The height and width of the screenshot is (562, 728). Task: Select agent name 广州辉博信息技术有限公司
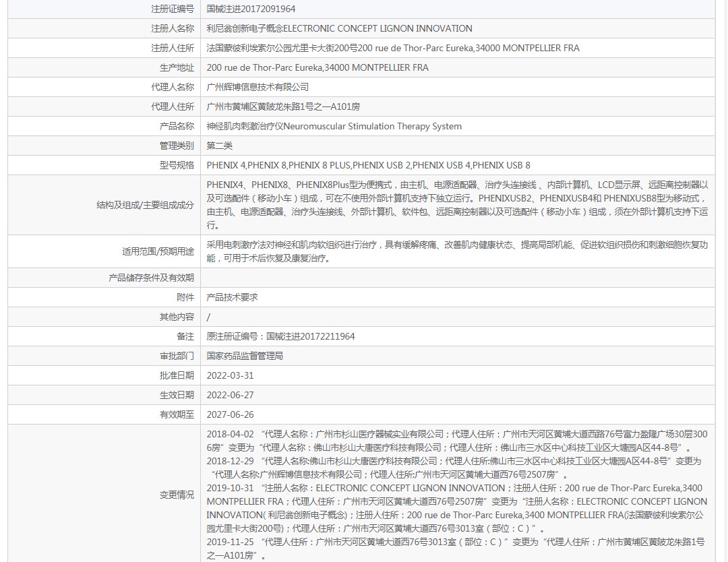[257, 87]
